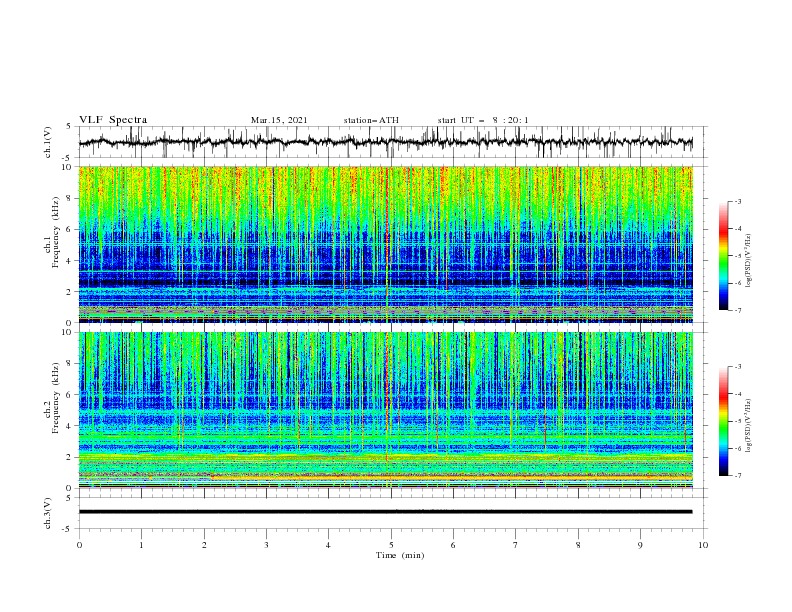Click the "-5" volt tick on ch.3(V) axis
792x612 pixels.
[x=68, y=529]
